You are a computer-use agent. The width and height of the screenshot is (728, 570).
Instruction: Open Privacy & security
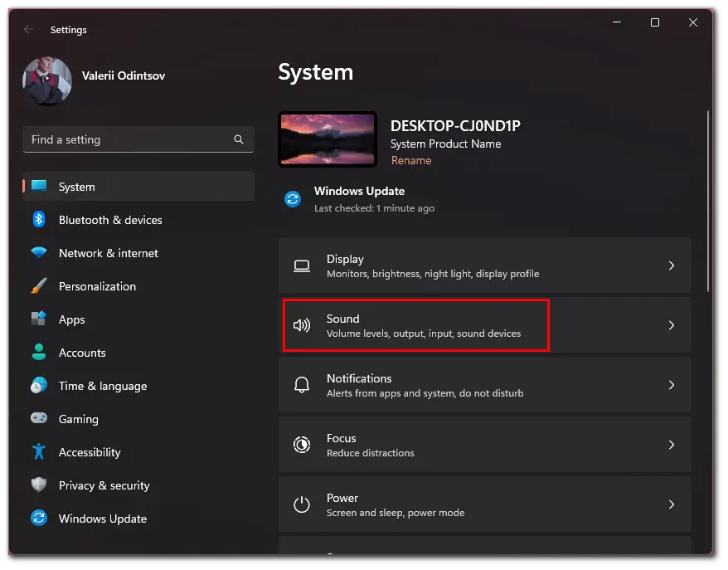[x=138, y=485]
